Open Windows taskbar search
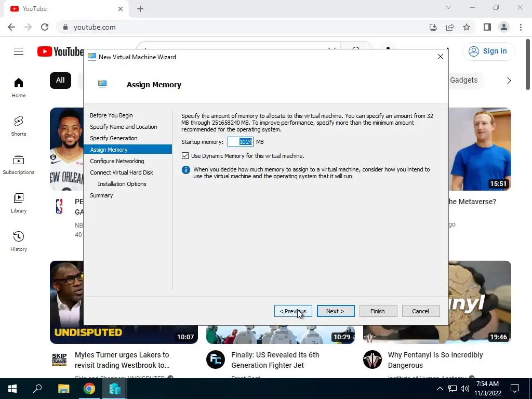The image size is (532, 399). tap(37, 389)
